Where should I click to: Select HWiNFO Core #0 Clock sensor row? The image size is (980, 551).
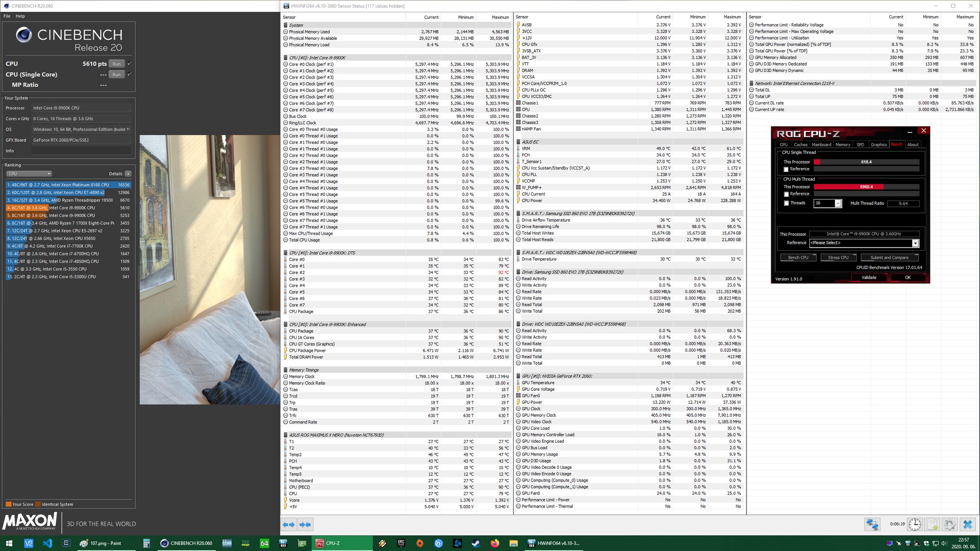[397, 64]
